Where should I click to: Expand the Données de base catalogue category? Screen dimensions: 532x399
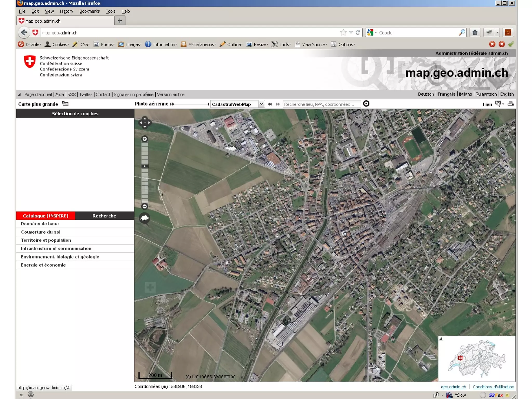[40, 224]
